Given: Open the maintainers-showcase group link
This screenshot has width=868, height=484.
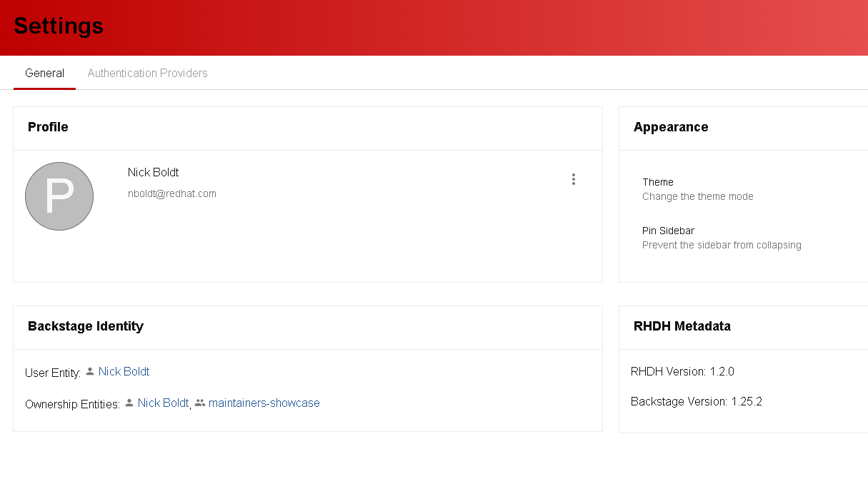Looking at the screenshot, I should click(264, 403).
